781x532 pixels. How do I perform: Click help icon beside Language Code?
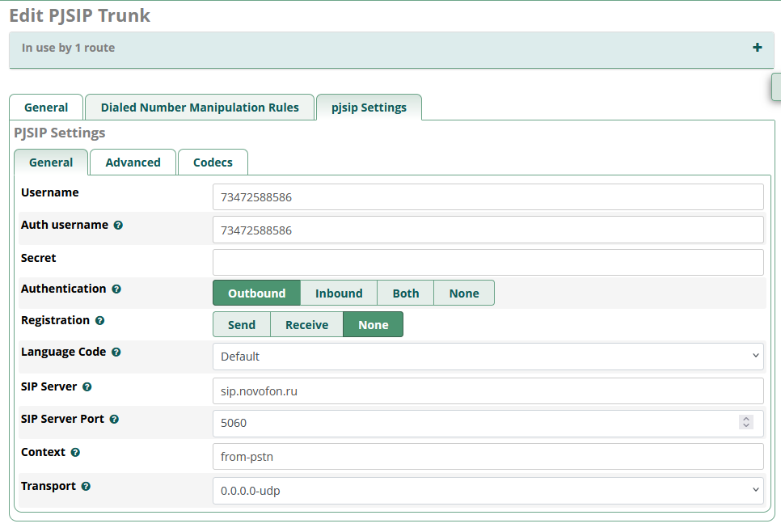click(116, 353)
